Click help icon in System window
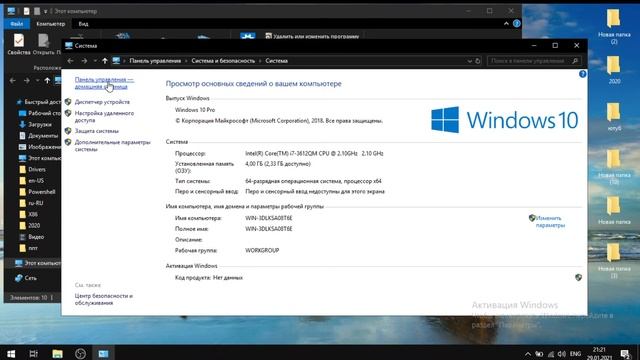 coord(582,74)
